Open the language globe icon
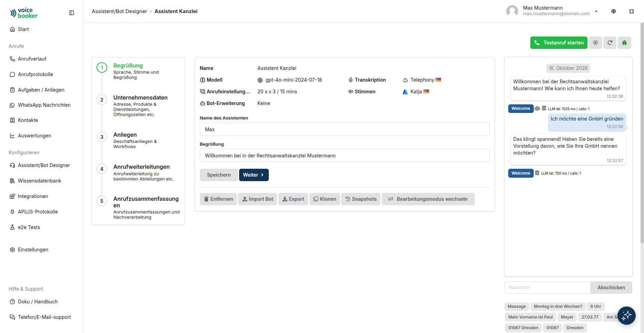 [x=614, y=11]
